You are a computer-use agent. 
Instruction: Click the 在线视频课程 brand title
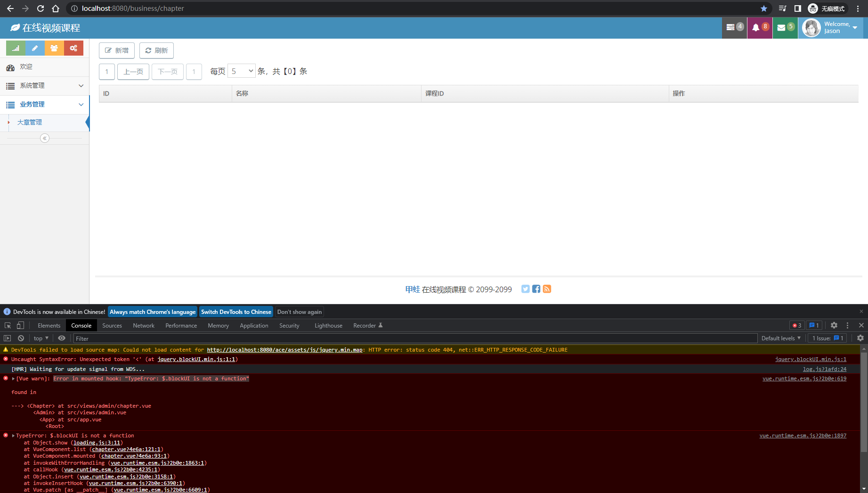(x=45, y=28)
